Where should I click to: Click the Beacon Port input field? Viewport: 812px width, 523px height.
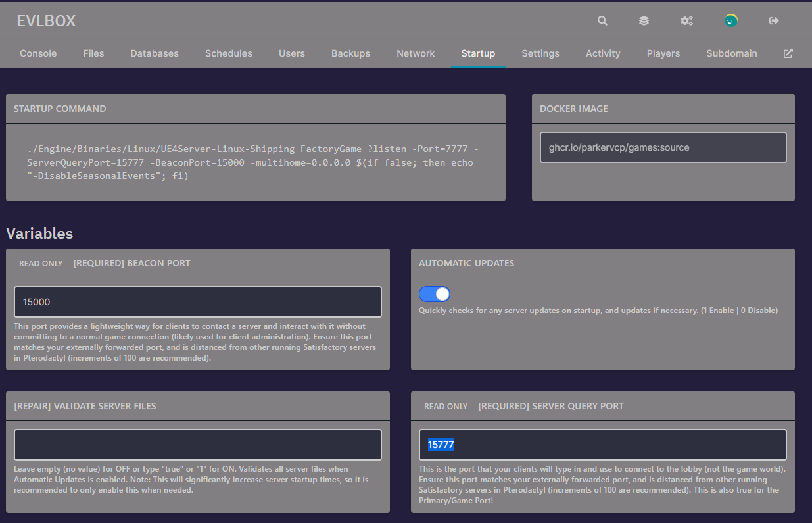tap(198, 302)
